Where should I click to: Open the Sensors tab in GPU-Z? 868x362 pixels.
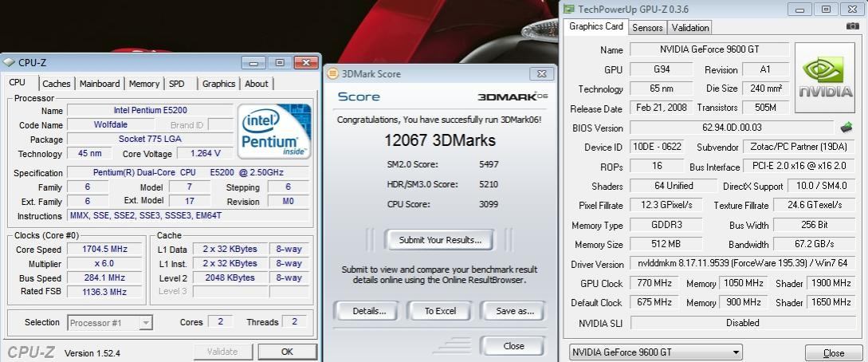click(x=647, y=28)
